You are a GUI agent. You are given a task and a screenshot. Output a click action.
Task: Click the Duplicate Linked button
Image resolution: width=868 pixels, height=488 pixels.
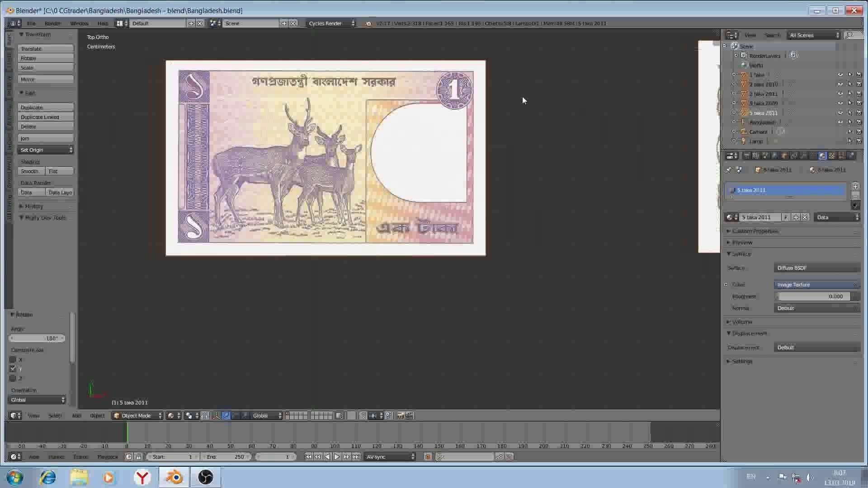click(46, 117)
